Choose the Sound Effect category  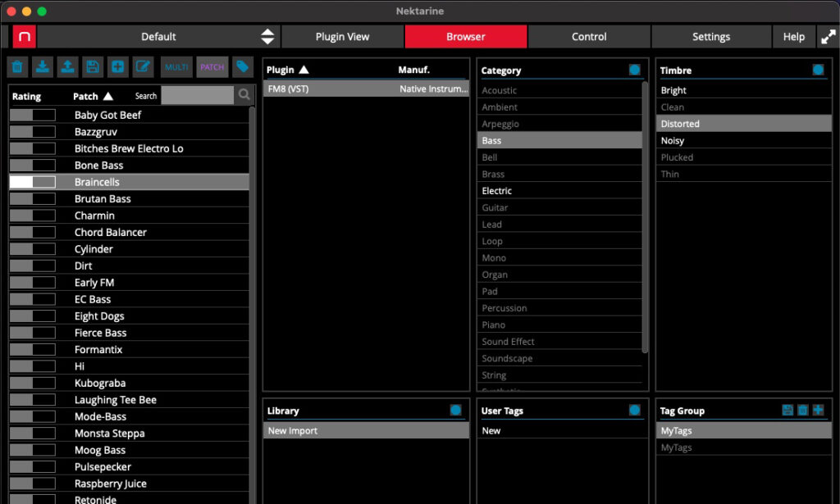click(x=559, y=342)
